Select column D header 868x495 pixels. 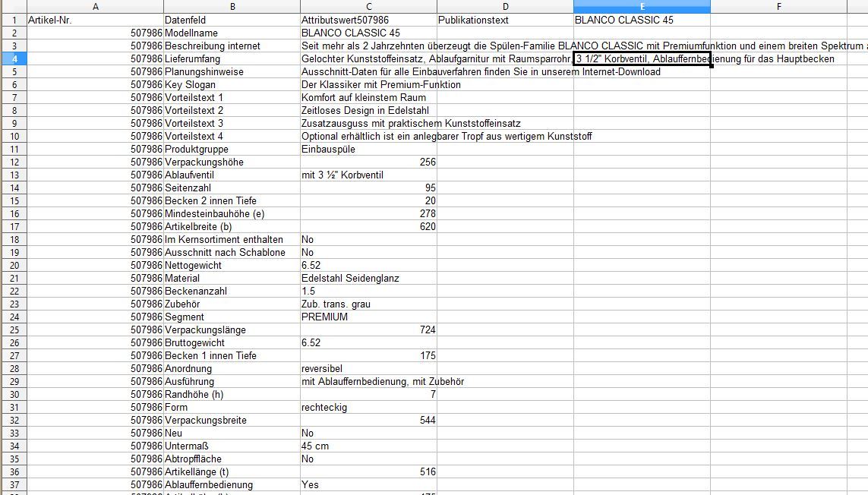506,7
